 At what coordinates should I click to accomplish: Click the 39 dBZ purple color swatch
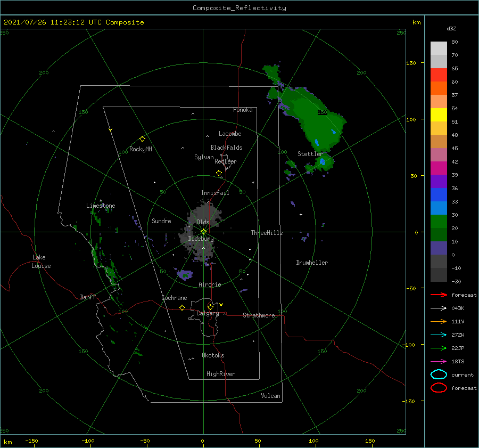coord(439,181)
